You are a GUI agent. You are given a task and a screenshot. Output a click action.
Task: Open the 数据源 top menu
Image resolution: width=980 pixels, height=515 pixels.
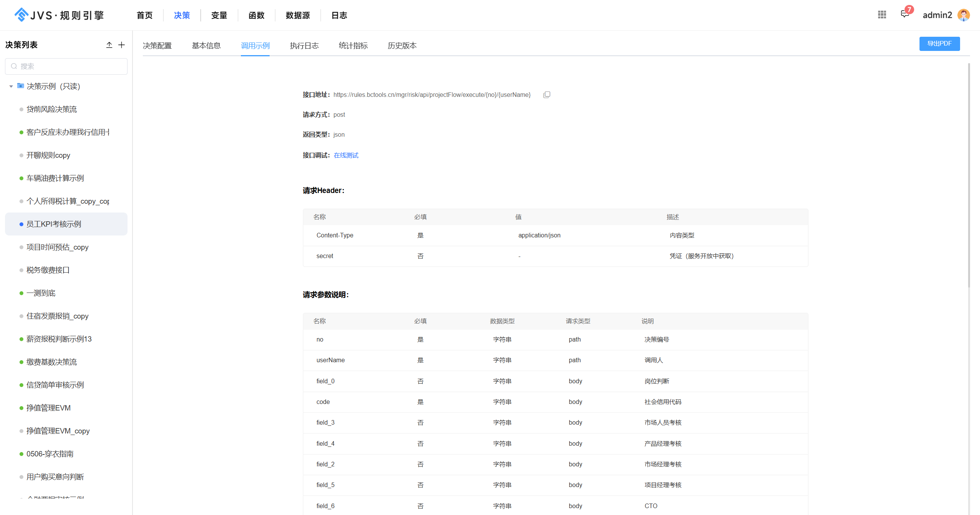click(x=298, y=15)
